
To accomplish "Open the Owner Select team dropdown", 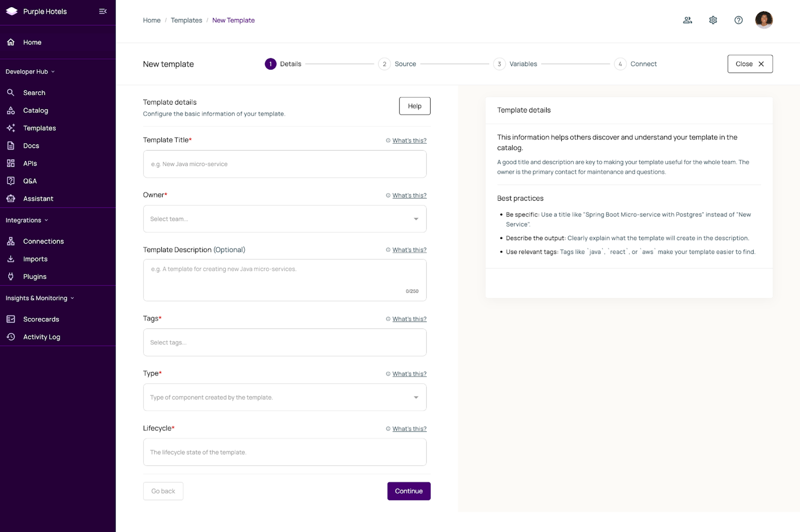I will [285, 219].
